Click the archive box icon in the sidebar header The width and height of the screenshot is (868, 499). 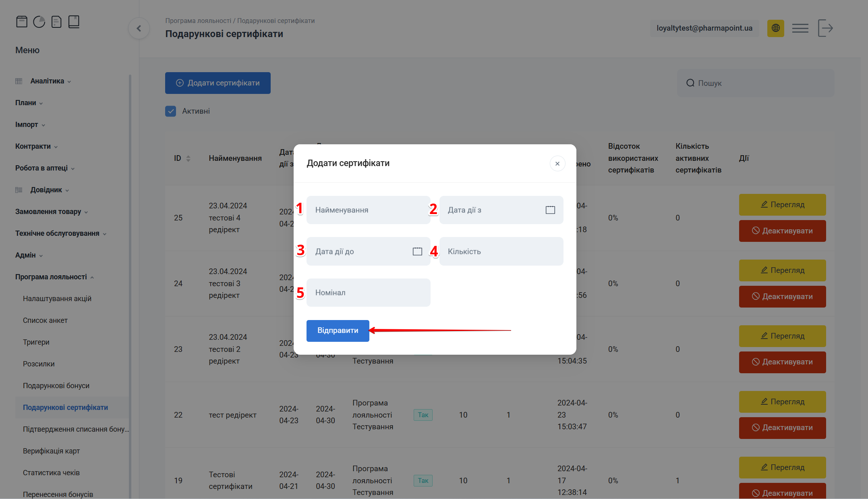pos(22,22)
